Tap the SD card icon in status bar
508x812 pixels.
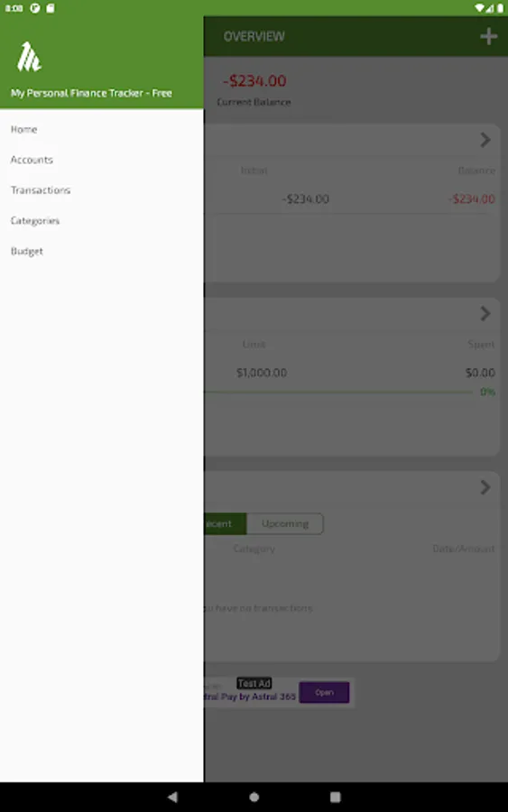pos(51,8)
